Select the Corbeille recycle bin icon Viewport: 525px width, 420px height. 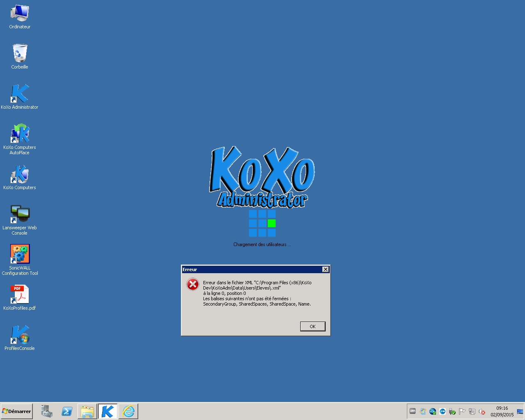tap(20, 56)
